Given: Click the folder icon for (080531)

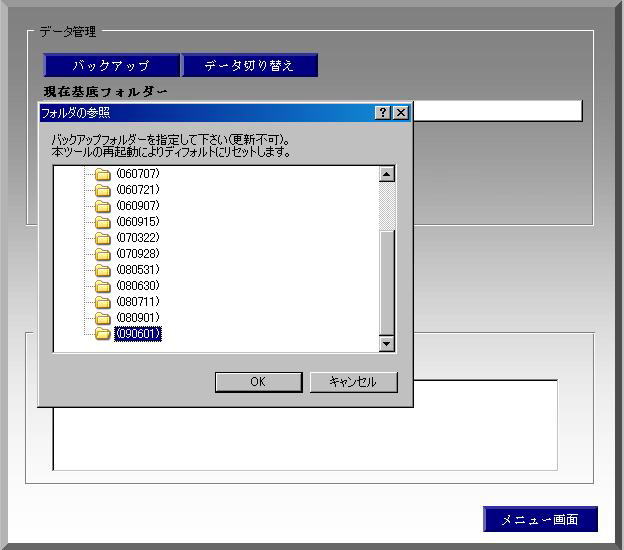Looking at the screenshot, I should click(x=102, y=270).
